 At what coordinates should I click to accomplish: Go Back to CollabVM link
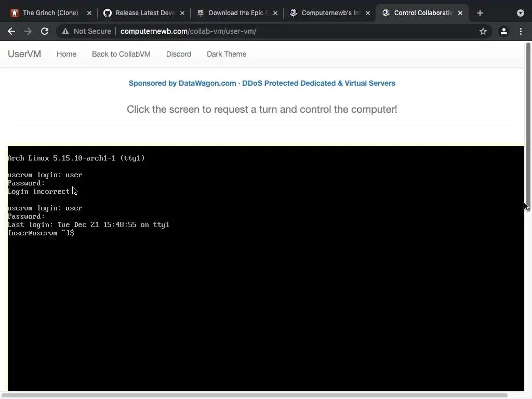pyautogui.click(x=121, y=54)
